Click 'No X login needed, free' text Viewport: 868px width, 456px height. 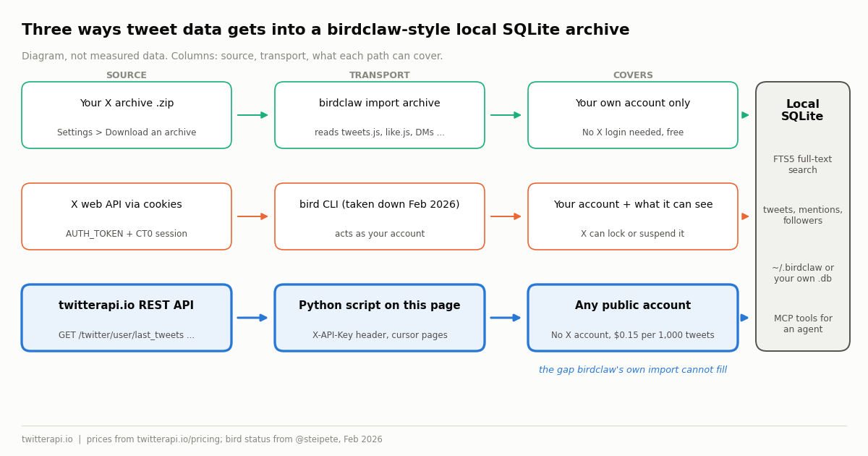tap(633, 132)
